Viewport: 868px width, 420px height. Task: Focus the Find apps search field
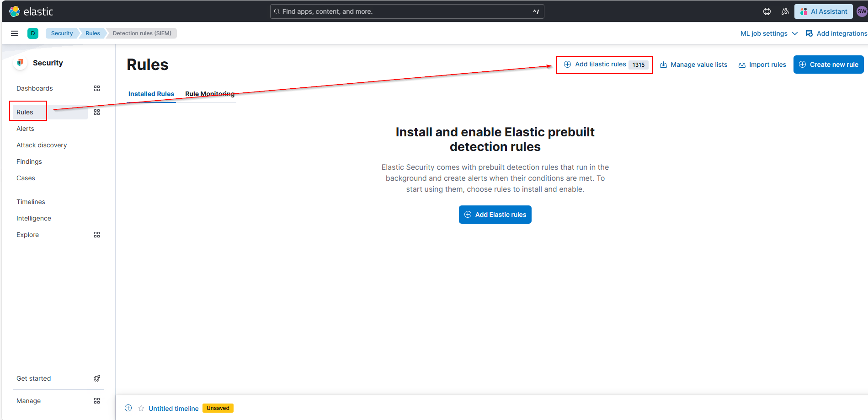coord(407,11)
